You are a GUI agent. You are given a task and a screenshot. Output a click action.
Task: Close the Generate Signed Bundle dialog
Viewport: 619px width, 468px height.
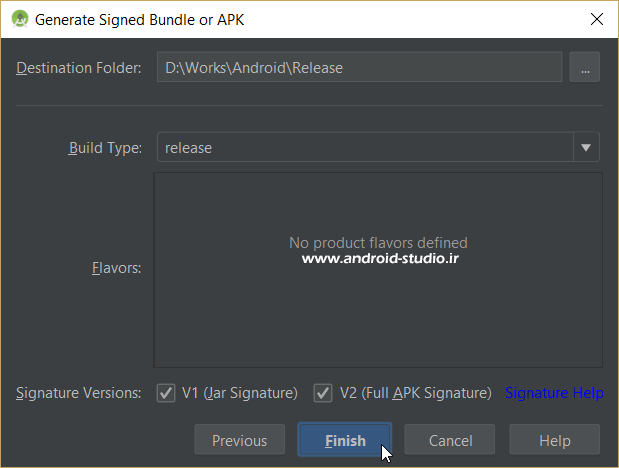point(596,19)
